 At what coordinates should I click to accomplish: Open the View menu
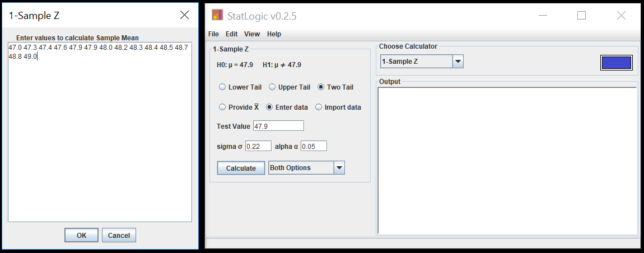(x=252, y=34)
